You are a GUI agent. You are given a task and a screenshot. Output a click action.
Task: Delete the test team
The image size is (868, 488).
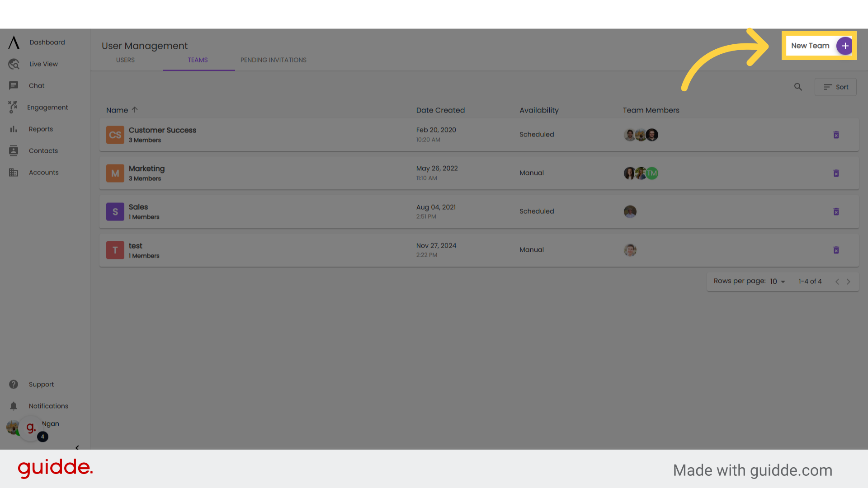[836, 250]
